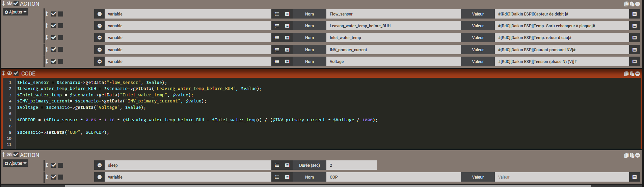This screenshot has height=187, width=644.
Task: Click code editor line 7 with COPCOP formula
Action: coord(197,120)
